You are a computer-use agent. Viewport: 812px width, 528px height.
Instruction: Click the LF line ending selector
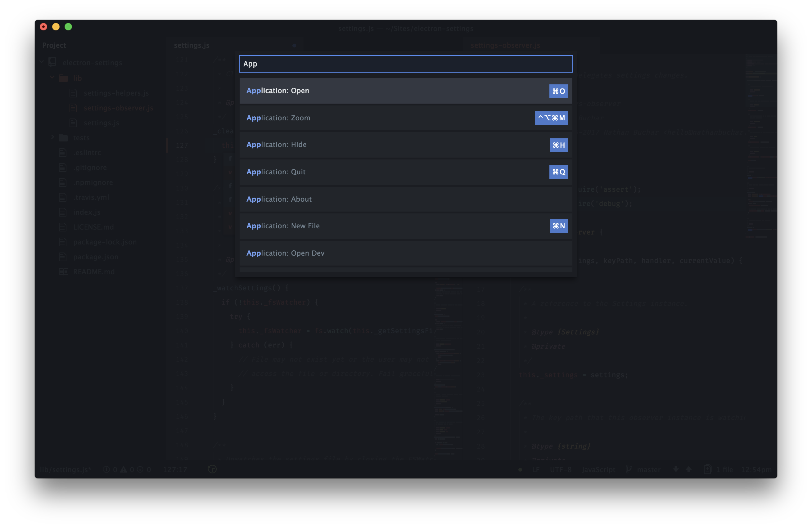[x=536, y=469]
